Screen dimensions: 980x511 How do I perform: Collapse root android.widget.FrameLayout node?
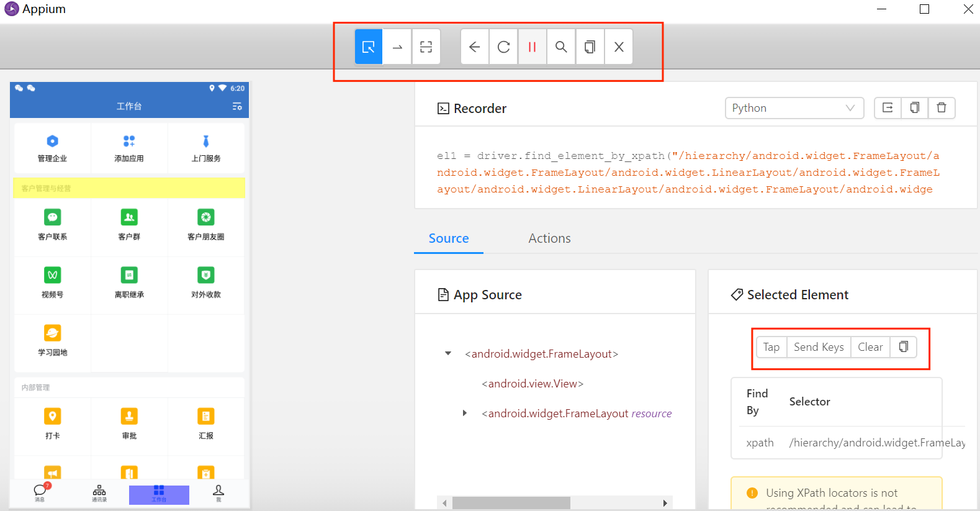(x=448, y=354)
